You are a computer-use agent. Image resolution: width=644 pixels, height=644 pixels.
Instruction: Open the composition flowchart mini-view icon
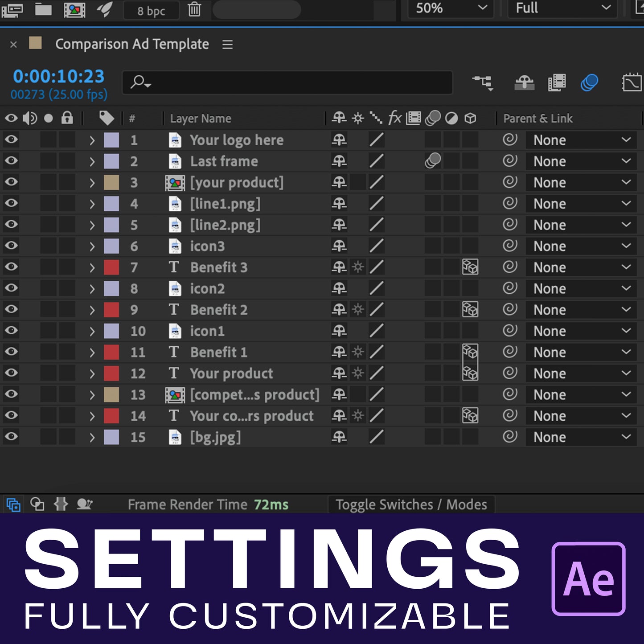pyautogui.click(x=483, y=82)
